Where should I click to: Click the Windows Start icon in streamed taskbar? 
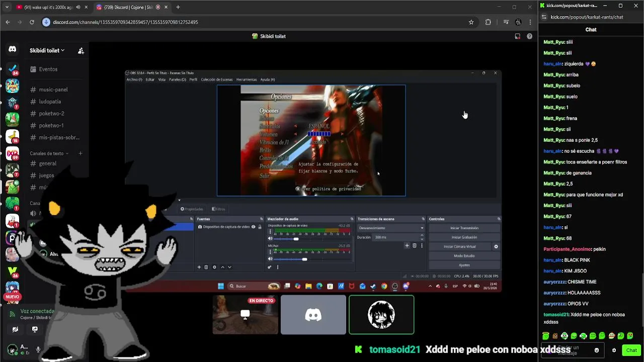[x=220, y=286]
